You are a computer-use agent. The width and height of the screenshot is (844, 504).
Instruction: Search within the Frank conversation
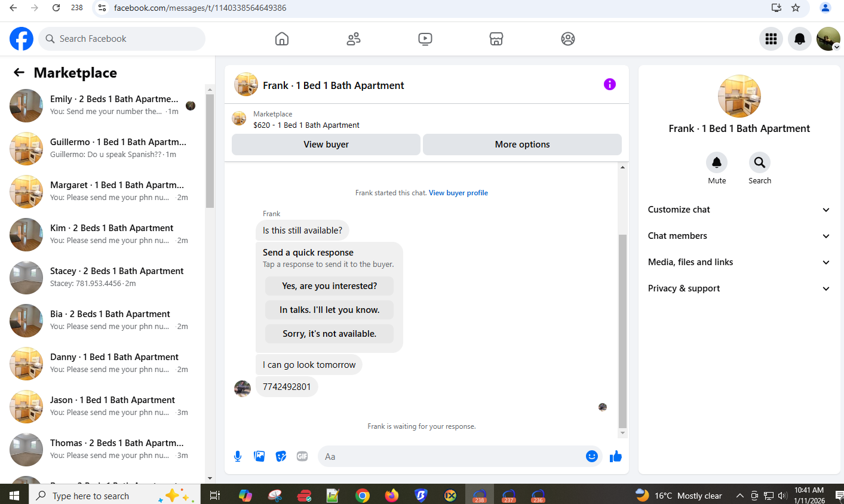pos(760,162)
